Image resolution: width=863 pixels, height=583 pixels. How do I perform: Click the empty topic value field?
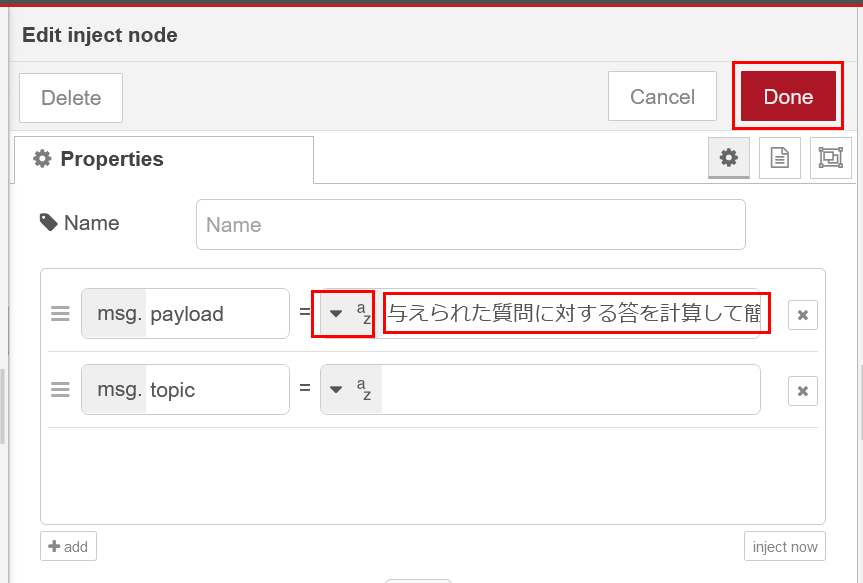tap(571, 389)
